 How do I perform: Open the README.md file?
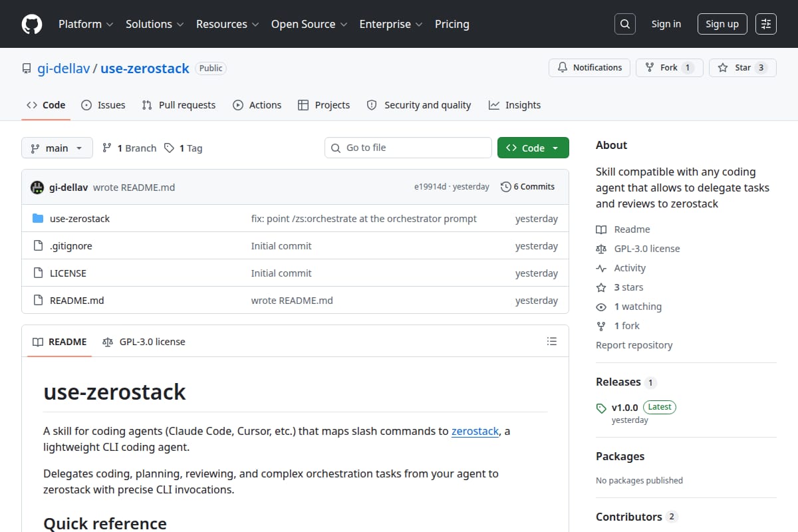[x=77, y=301]
